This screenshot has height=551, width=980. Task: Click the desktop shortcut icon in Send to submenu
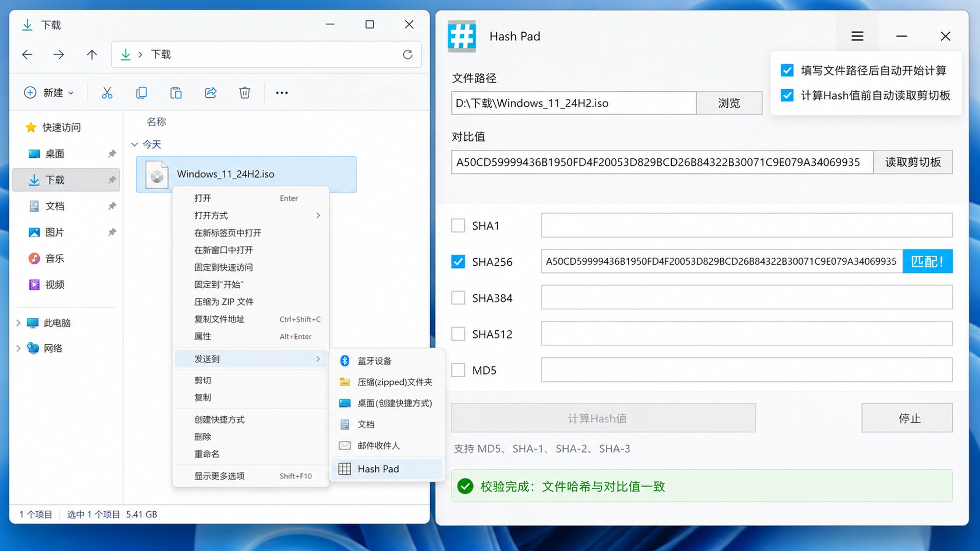[345, 404]
